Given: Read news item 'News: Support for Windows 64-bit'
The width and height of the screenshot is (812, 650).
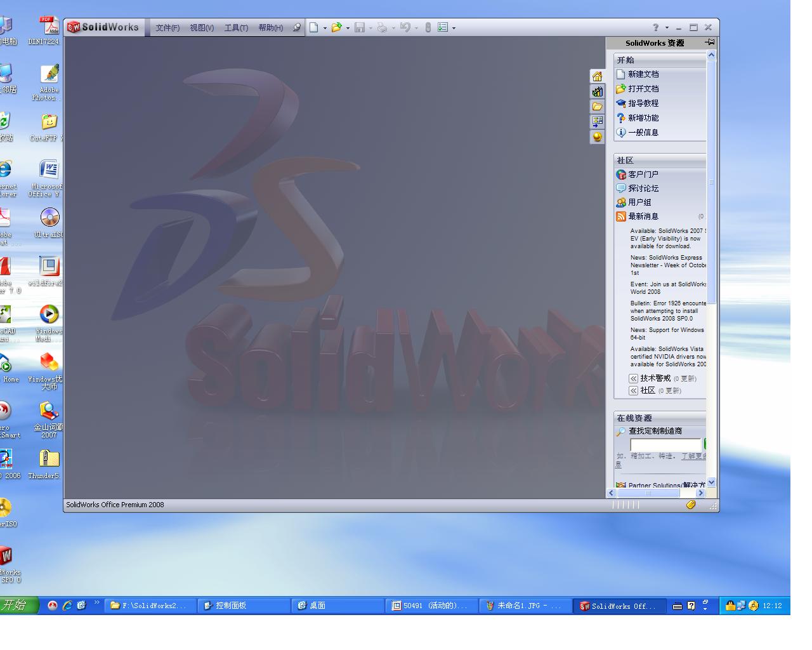Looking at the screenshot, I should (x=667, y=334).
